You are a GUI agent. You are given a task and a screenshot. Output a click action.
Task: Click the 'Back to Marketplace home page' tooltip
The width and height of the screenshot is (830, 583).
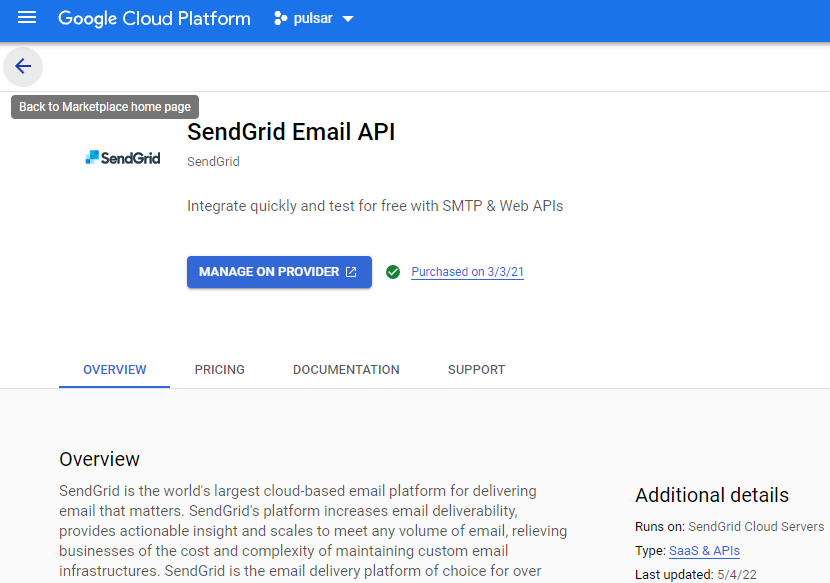(105, 107)
